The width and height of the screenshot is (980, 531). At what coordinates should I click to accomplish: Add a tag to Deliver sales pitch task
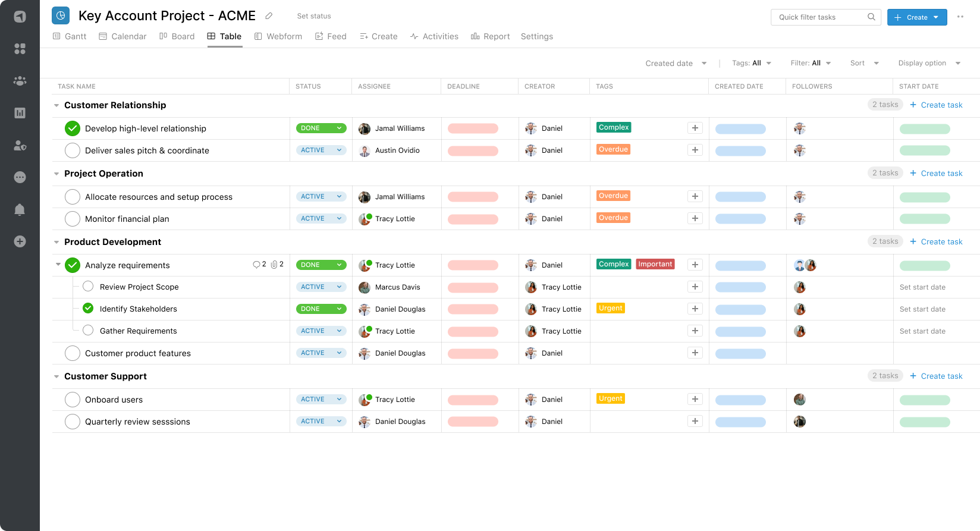(695, 150)
